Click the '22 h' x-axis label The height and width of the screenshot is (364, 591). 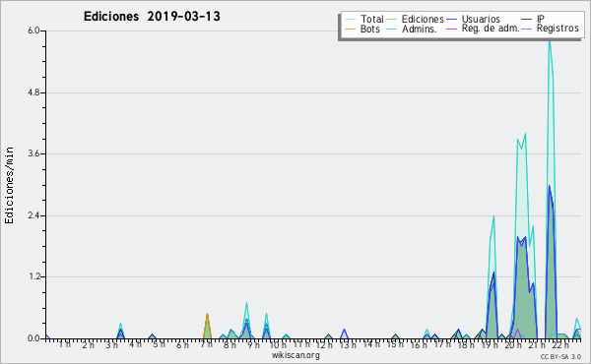[x=560, y=344]
